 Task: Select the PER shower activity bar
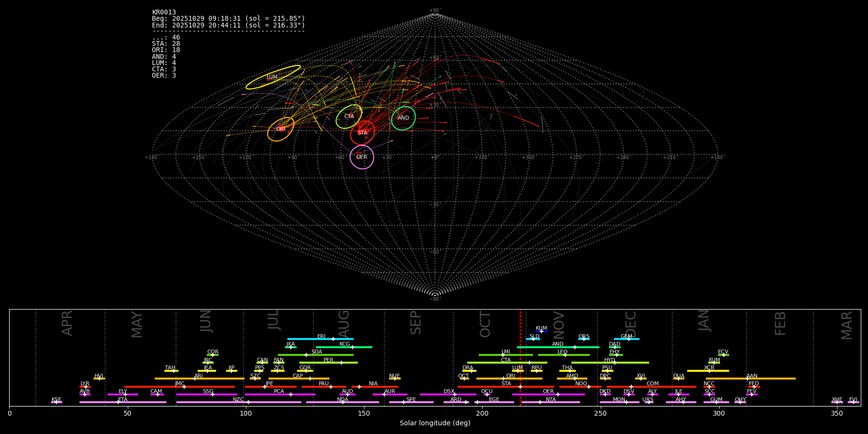(328, 363)
